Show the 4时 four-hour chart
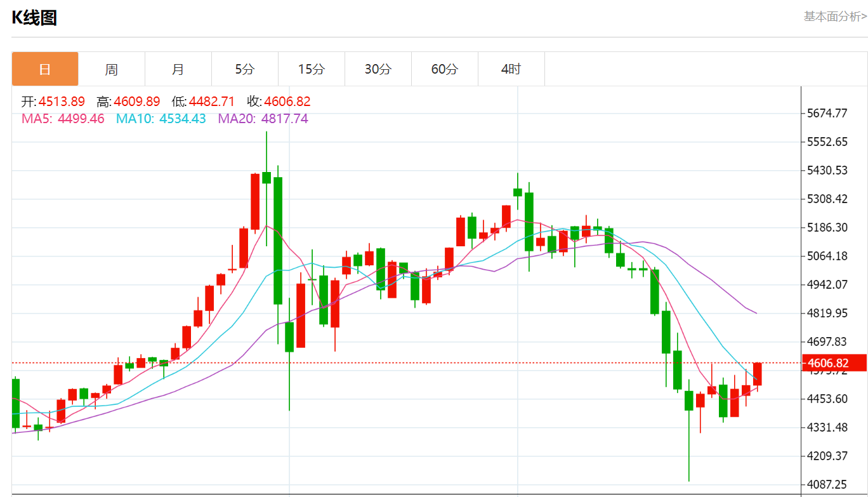This screenshot has width=868, height=497. click(x=511, y=69)
